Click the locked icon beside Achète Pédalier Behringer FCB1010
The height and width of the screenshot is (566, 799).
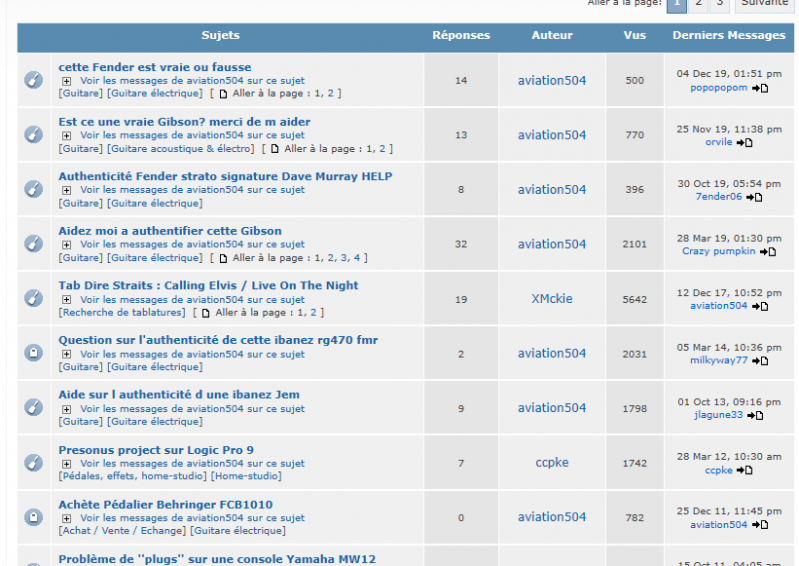point(33,517)
